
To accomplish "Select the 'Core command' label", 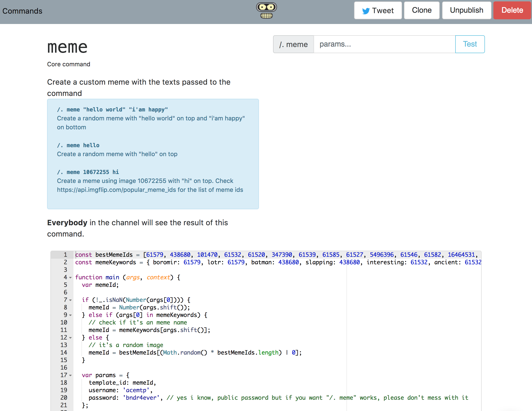I will (69, 64).
